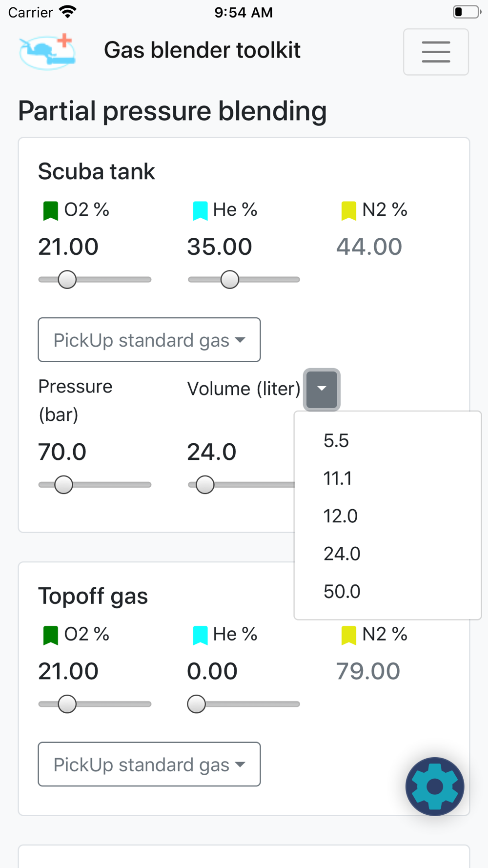Tap the Gas blender toolkit diver logo
Image resolution: width=488 pixels, height=868 pixels.
coord(47,51)
